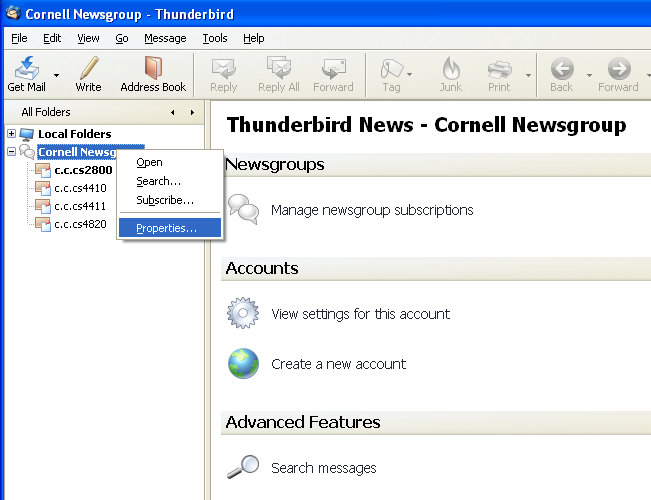The height and width of the screenshot is (500, 651).
Task: Click the Print toolbar icon
Action: click(499, 69)
